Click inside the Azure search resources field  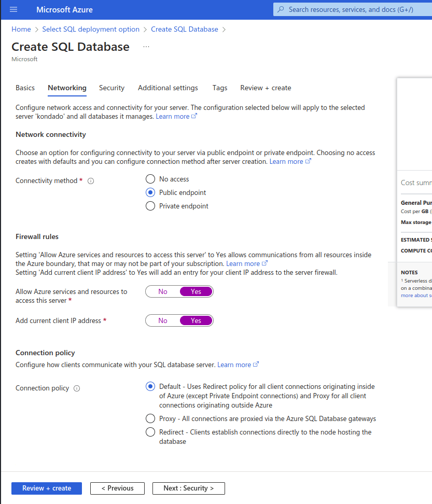click(x=353, y=9)
